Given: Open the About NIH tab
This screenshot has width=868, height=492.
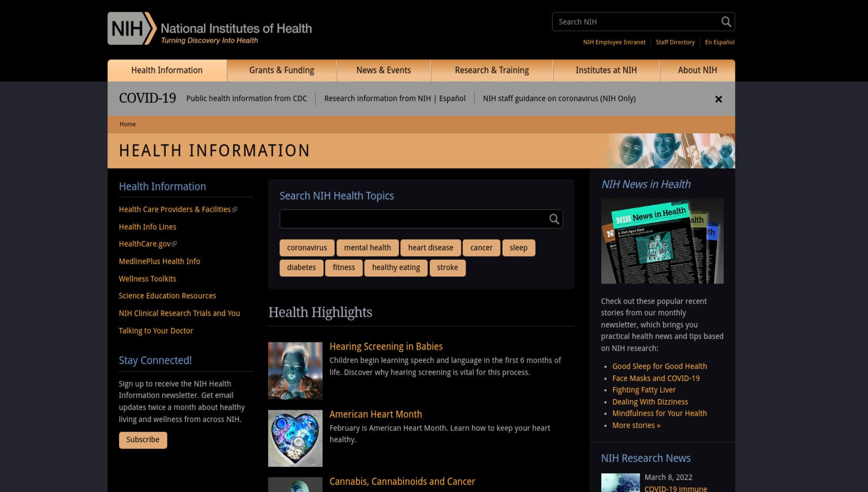Looking at the screenshot, I should 697,70.
